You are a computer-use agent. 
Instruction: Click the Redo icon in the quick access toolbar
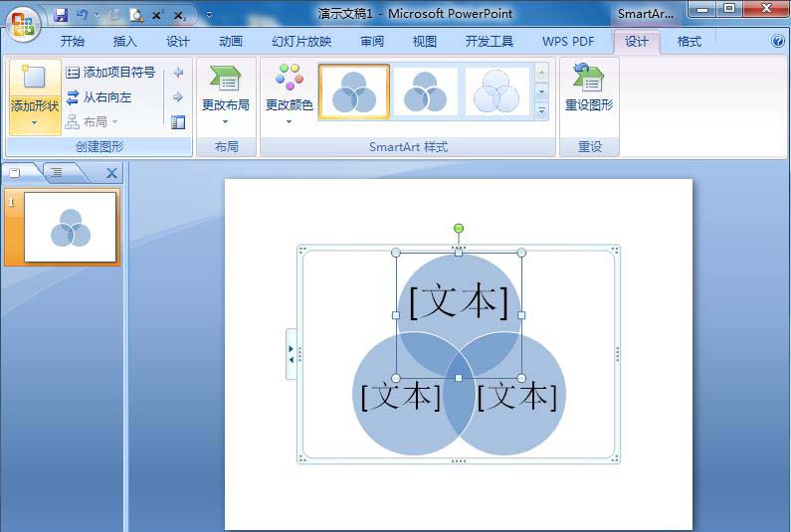click(x=114, y=15)
